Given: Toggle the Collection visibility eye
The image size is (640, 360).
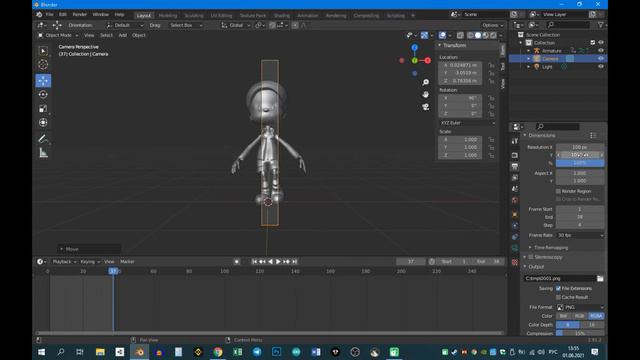Looking at the screenshot, I should [x=601, y=42].
